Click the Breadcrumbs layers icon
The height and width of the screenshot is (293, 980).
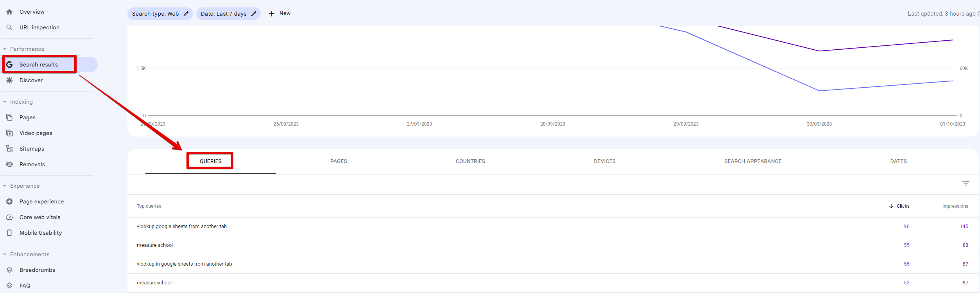9,270
